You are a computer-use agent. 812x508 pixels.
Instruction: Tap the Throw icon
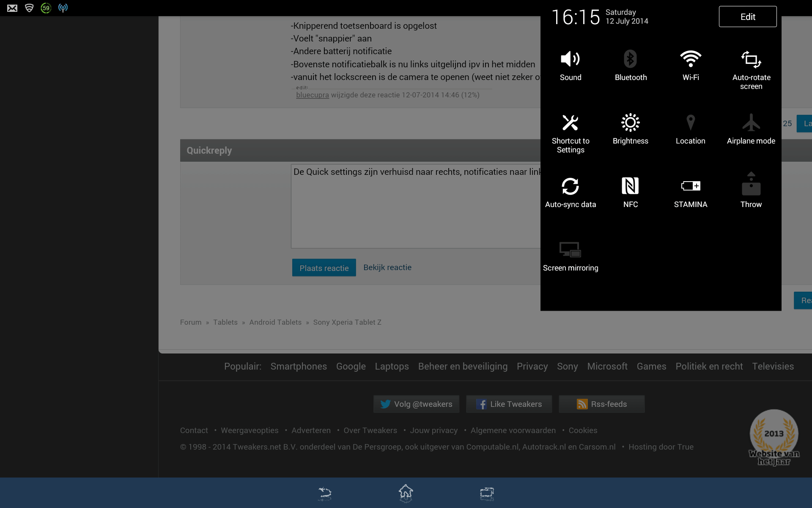coord(751,190)
